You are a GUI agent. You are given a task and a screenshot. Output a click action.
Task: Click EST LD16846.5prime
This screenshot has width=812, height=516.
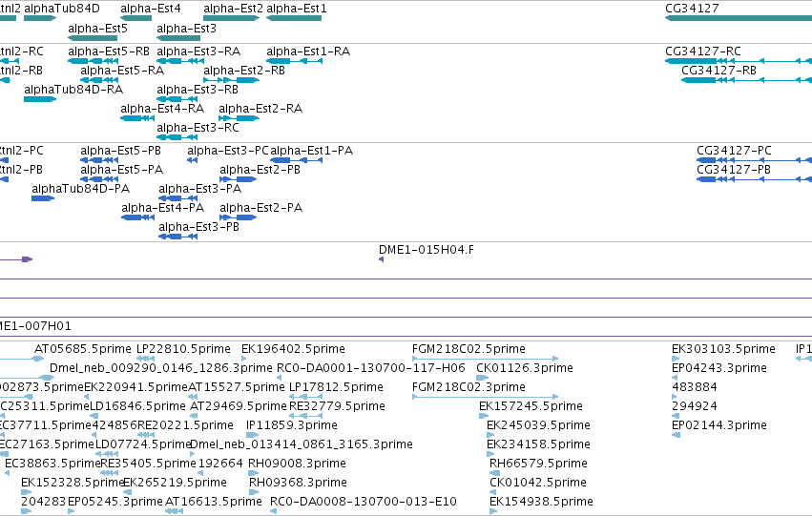coord(94,416)
